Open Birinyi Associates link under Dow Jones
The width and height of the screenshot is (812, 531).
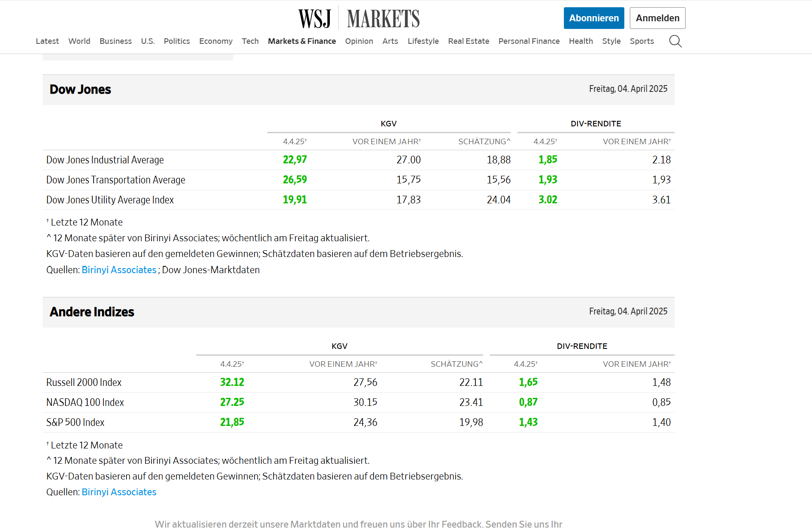tap(119, 270)
